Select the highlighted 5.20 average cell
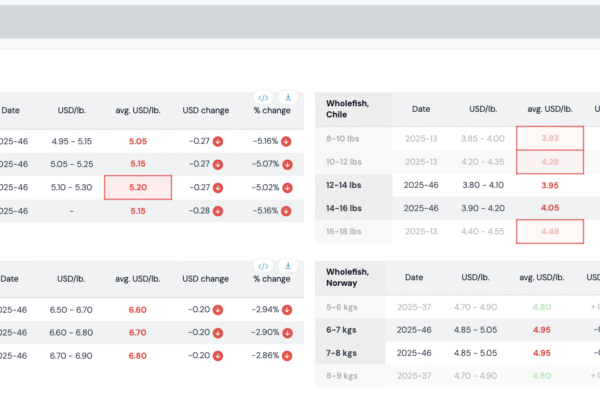 (x=138, y=188)
